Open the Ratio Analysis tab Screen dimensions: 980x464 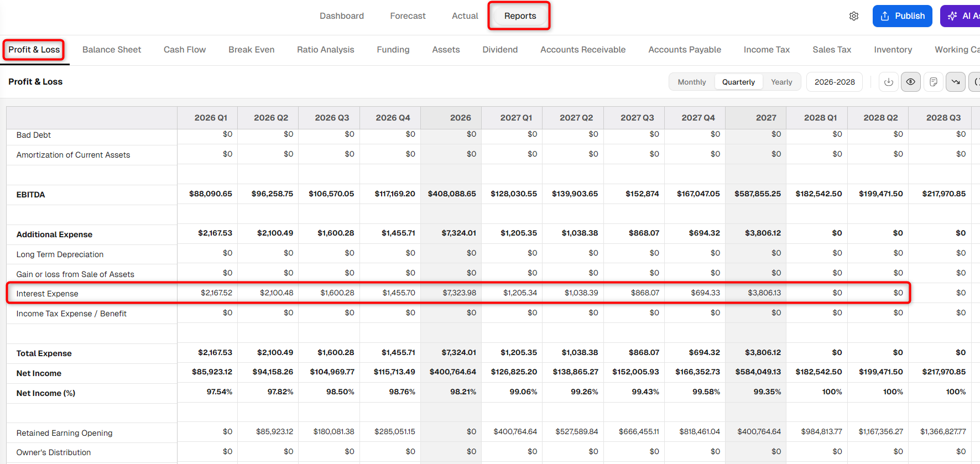click(326, 50)
